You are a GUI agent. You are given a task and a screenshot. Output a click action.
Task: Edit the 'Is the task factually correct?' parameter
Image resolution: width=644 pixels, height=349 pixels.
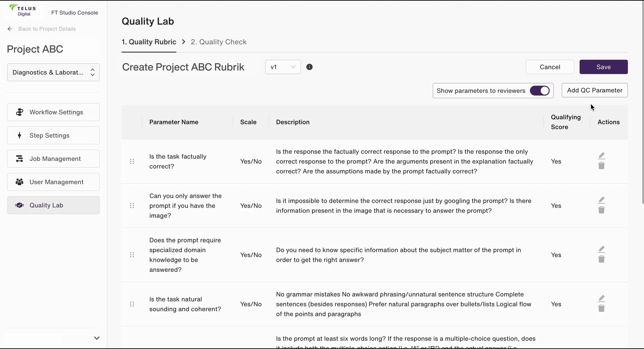602,156
